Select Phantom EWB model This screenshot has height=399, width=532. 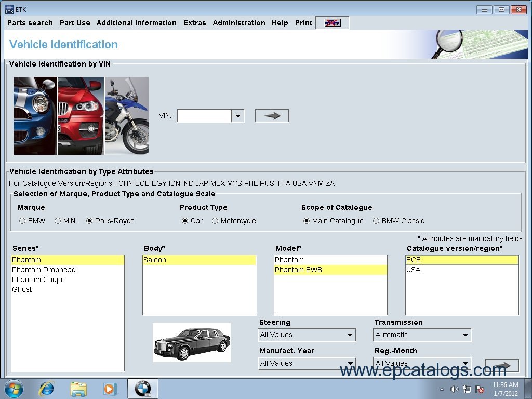point(330,270)
